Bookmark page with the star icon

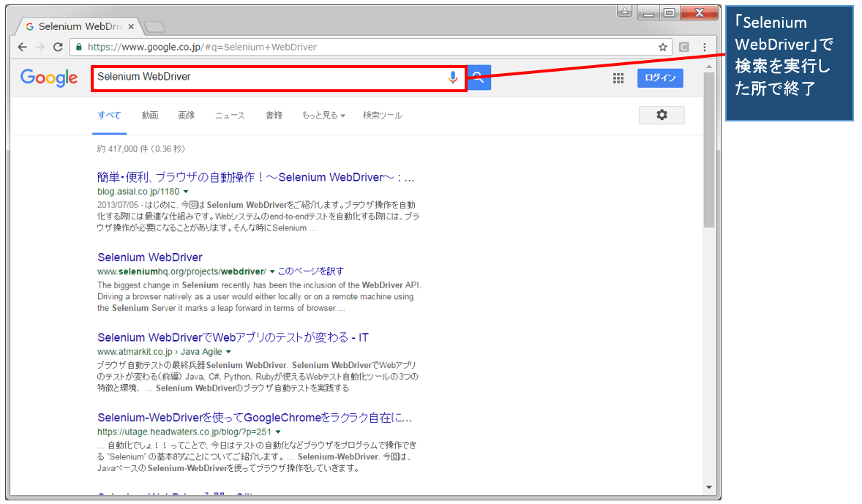point(663,48)
